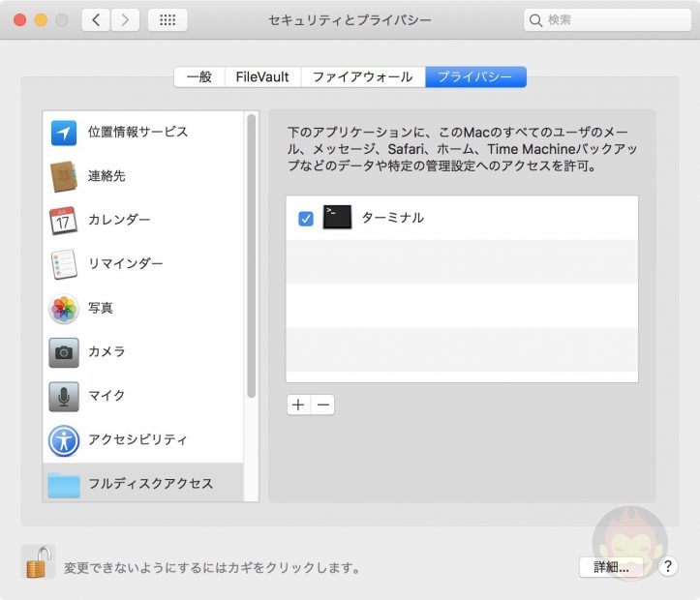Open the Calendar privacy category icon
The height and width of the screenshot is (600, 700).
coord(64,221)
